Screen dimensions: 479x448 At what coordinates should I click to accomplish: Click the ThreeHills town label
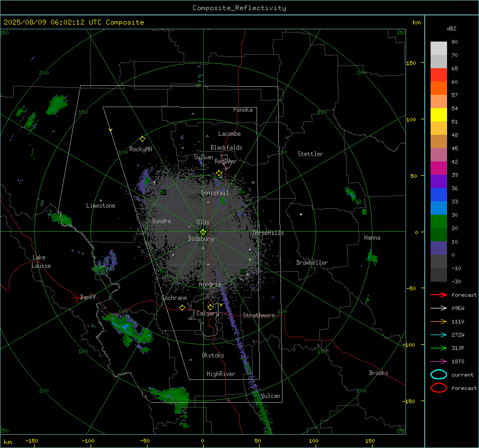coord(268,233)
